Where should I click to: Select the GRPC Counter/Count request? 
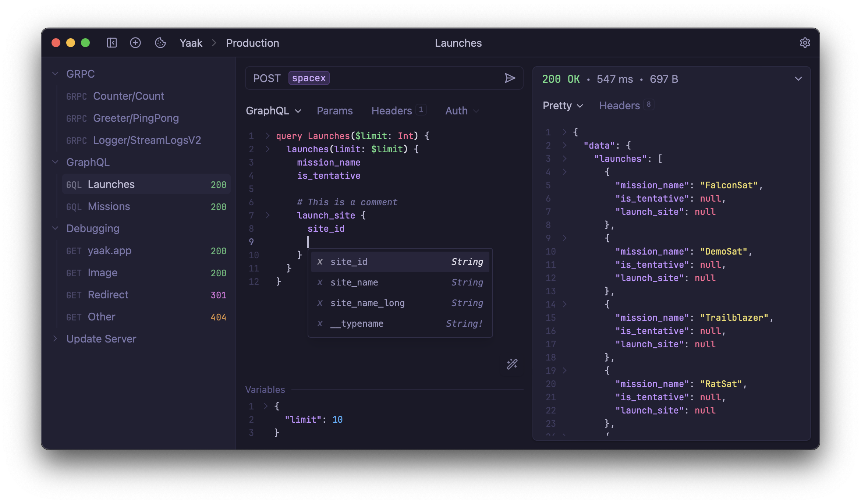pyautogui.click(x=129, y=96)
